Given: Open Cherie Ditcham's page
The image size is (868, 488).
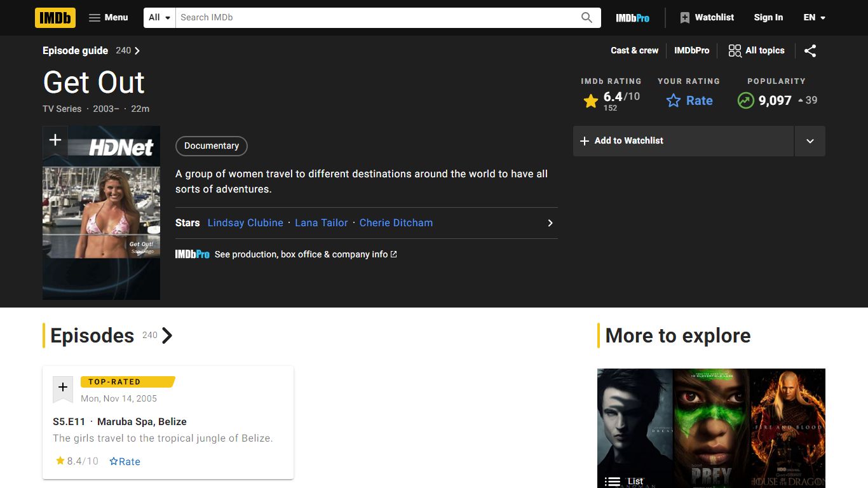Looking at the screenshot, I should click(396, 223).
